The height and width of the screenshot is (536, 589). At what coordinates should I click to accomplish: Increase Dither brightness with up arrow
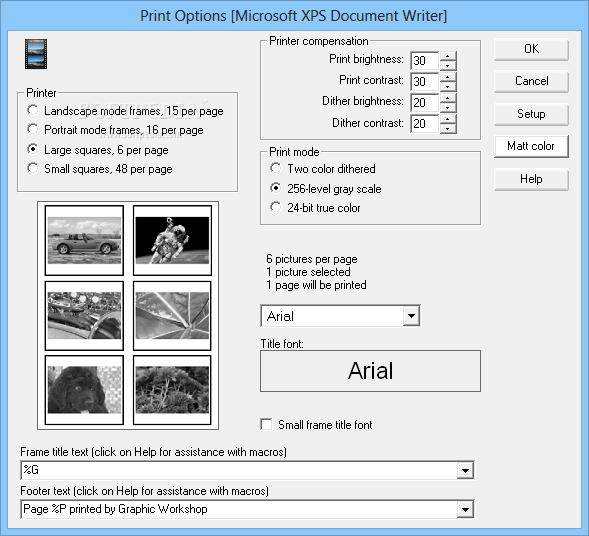(x=448, y=98)
